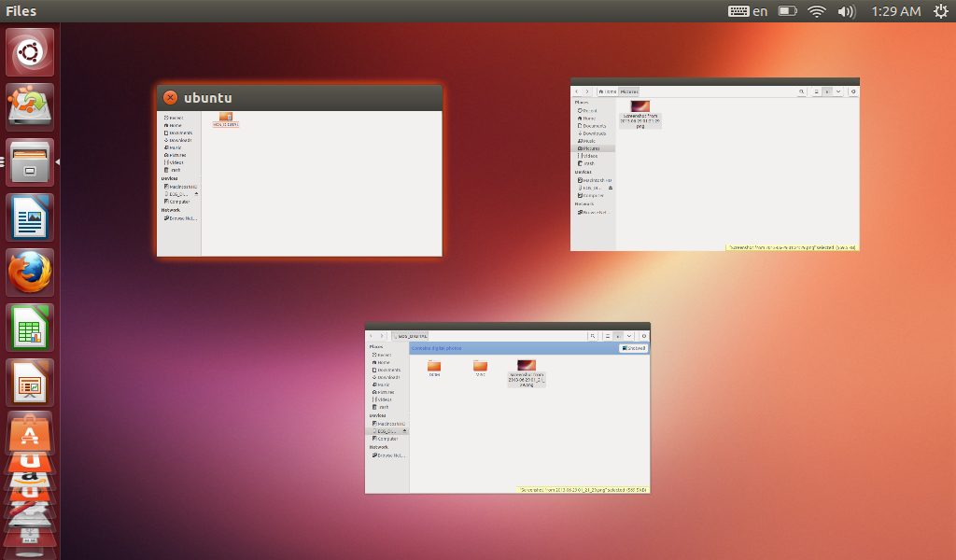
Task: Expand view options dropdown in Pictures window
Action: click(x=838, y=91)
